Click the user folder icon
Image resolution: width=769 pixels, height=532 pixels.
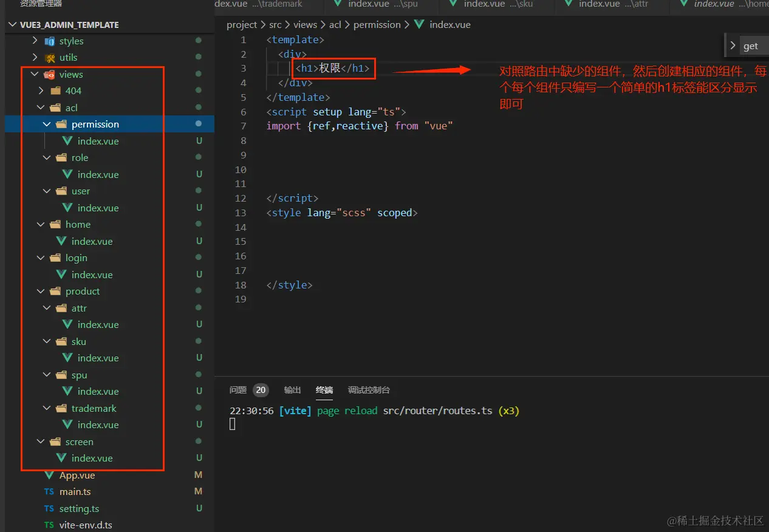(x=61, y=191)
